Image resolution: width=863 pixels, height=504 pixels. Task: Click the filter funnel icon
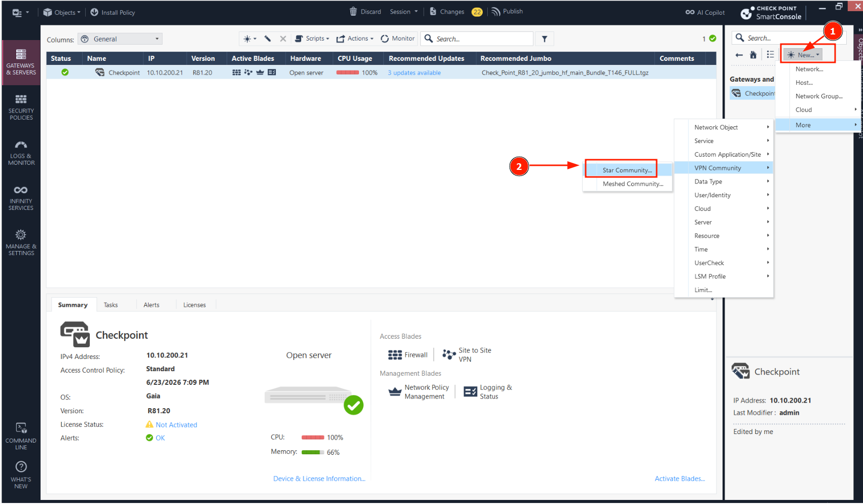[545, 39]
